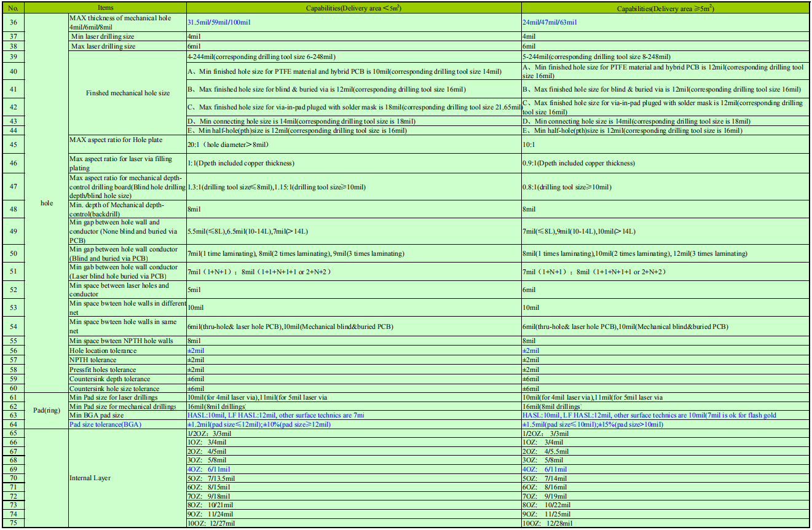
Task: Click the "2OZ: 4/5.5mil" cell
Action: [x=665, y=451]
